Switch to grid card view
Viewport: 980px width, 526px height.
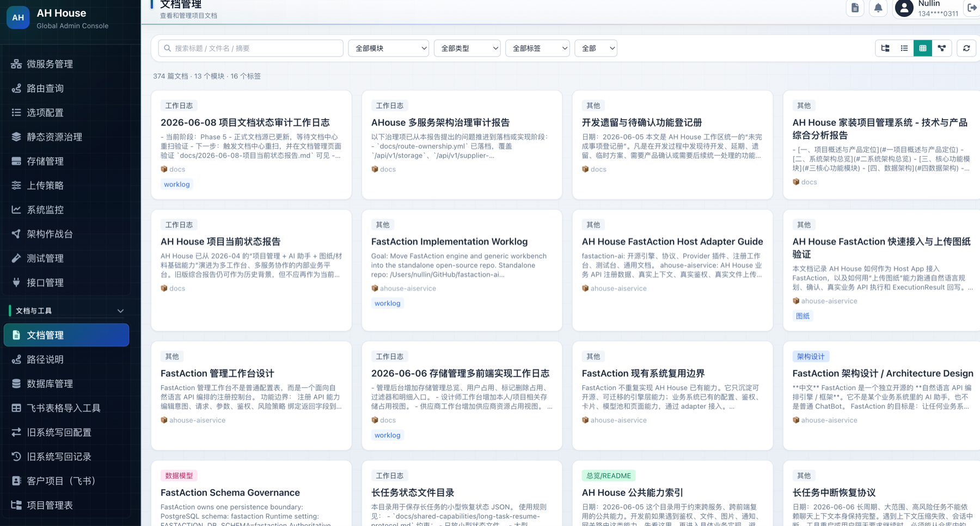click(x=923, y=48)
